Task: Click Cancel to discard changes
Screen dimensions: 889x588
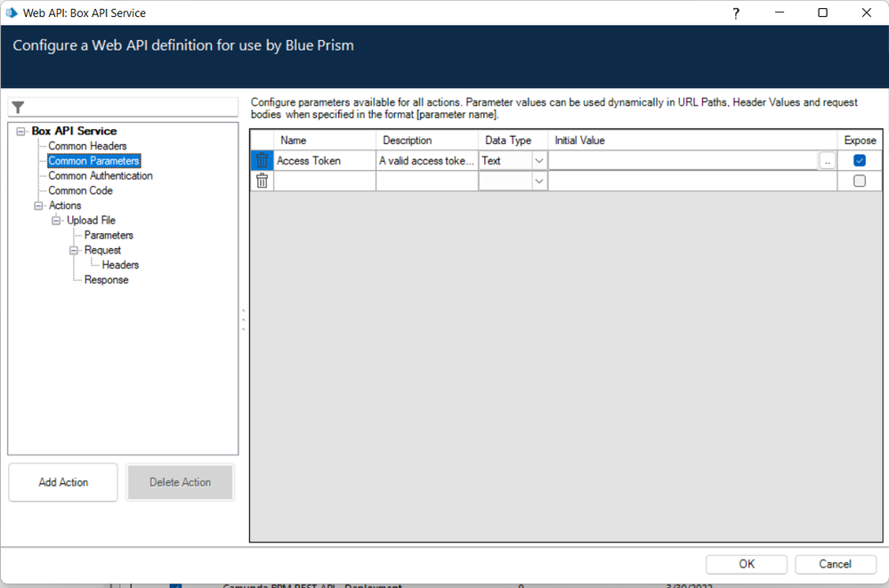Action: coord(835,564)
